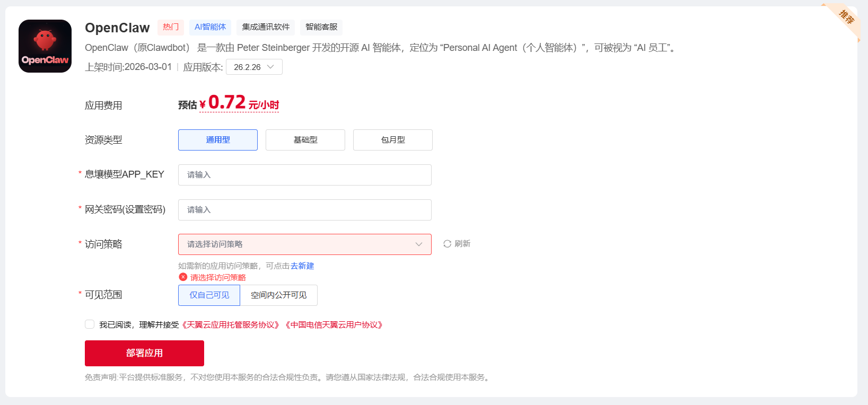The height and width of the screenshot is (405, 868).
Task: Select the 包月型 resource type
Action: (393, 140)
